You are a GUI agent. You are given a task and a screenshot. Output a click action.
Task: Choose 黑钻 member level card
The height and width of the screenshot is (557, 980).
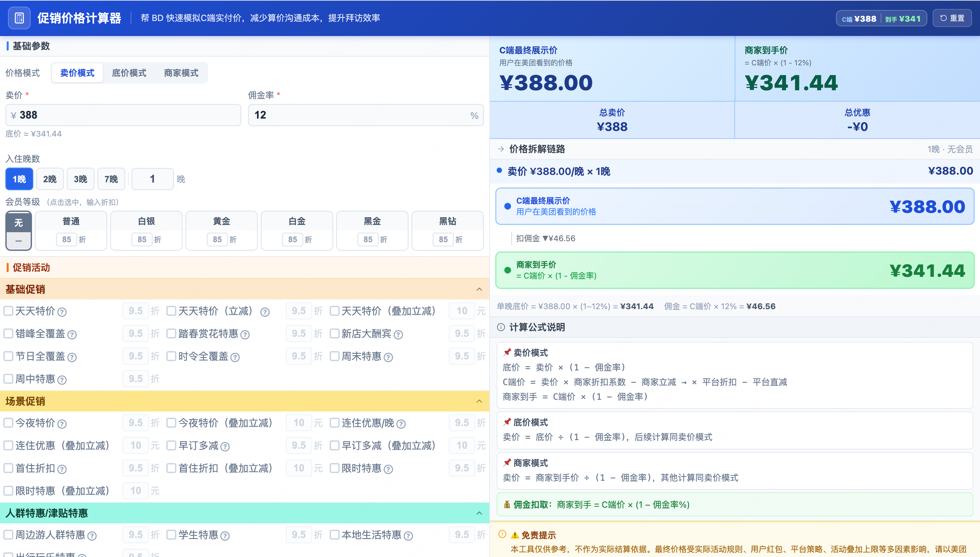coord(448,231)
